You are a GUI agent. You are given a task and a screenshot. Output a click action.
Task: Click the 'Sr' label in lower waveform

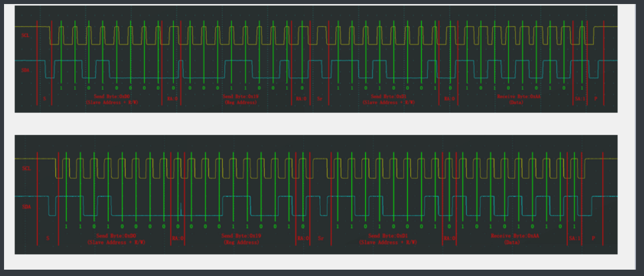coord(321,238)
